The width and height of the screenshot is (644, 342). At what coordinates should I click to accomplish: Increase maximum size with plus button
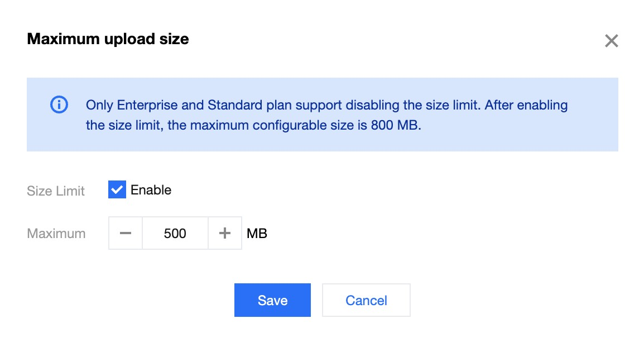coord(225,233)
